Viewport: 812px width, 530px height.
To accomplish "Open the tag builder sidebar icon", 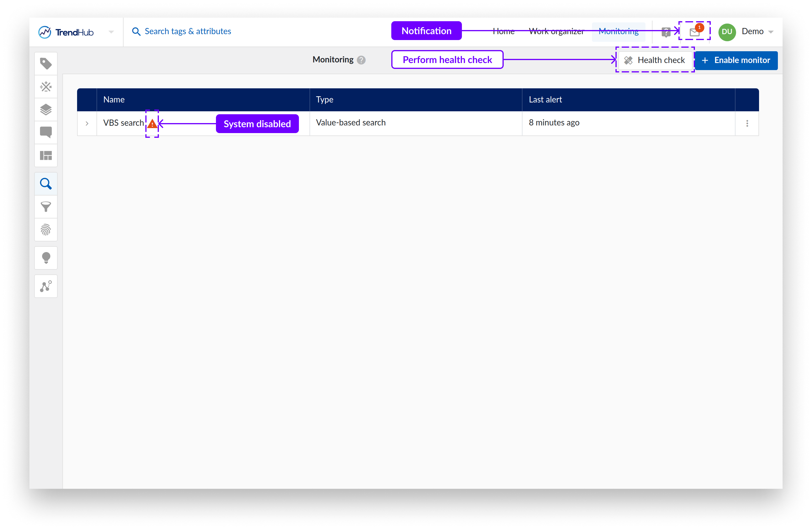I will pos(46,64).
